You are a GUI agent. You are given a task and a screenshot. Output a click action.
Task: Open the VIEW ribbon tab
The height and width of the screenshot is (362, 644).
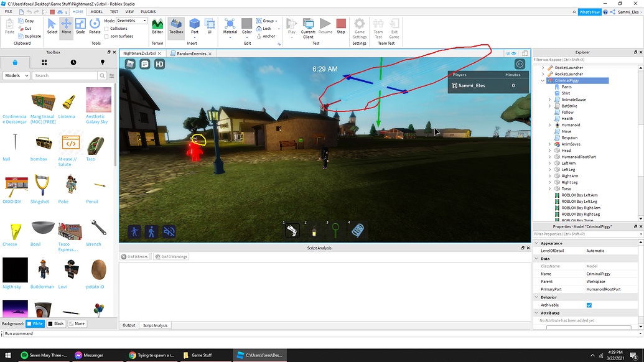(x=129, y=11)
